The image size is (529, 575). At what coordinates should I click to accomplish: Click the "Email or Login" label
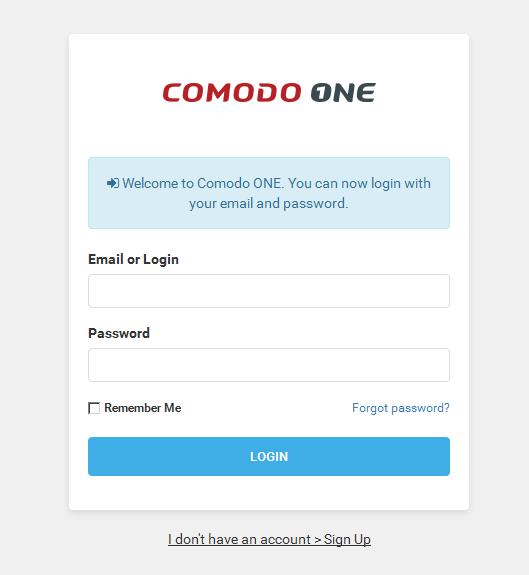(133, 259)
